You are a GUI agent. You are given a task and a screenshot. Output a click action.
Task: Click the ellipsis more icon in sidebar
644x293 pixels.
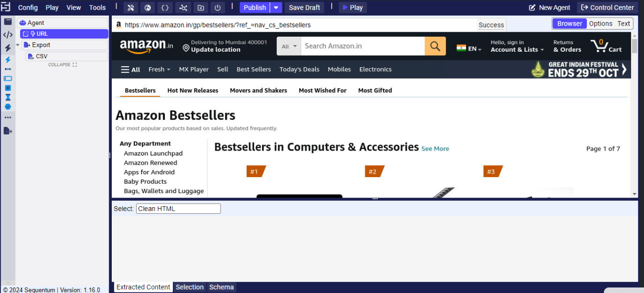[8, 117]
